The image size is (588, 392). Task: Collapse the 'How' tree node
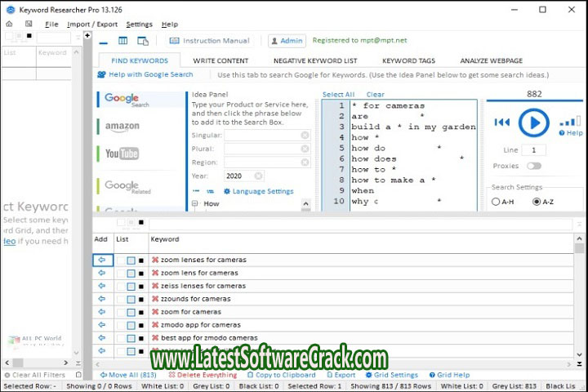195,204
